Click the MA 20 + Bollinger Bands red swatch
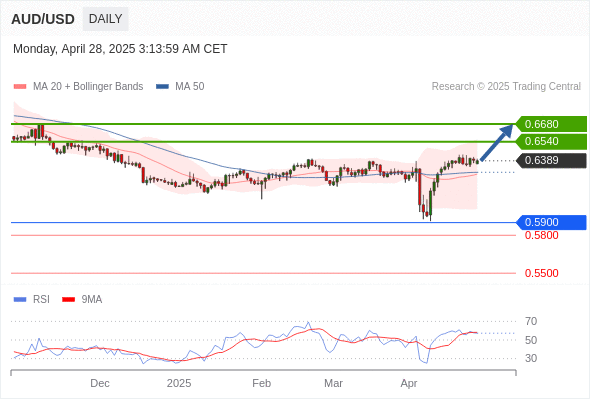590x400 pixels. pyautogui.click(x=20, y=87)
